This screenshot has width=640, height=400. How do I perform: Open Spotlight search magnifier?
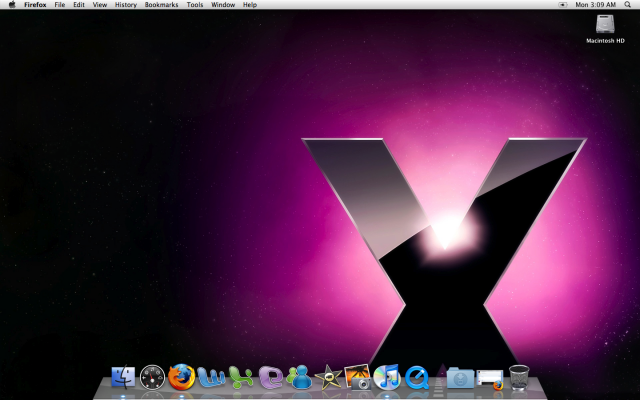[x=628, y=4]
